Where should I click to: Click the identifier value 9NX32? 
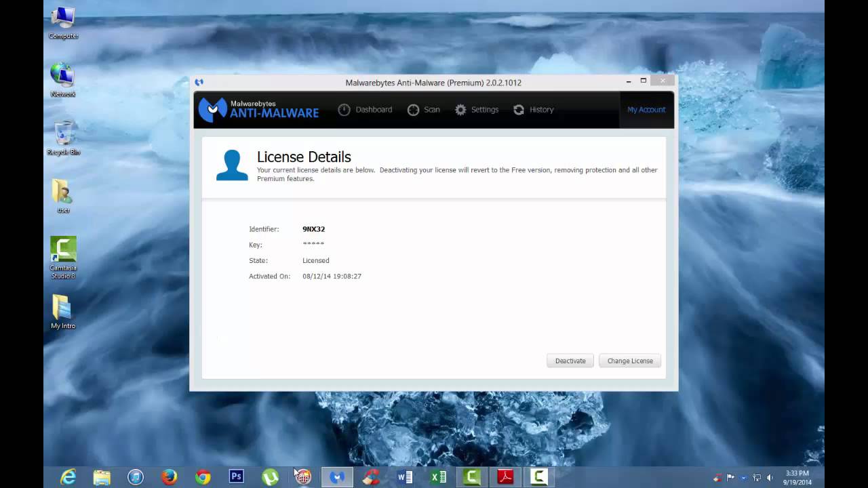coord(314,229)
